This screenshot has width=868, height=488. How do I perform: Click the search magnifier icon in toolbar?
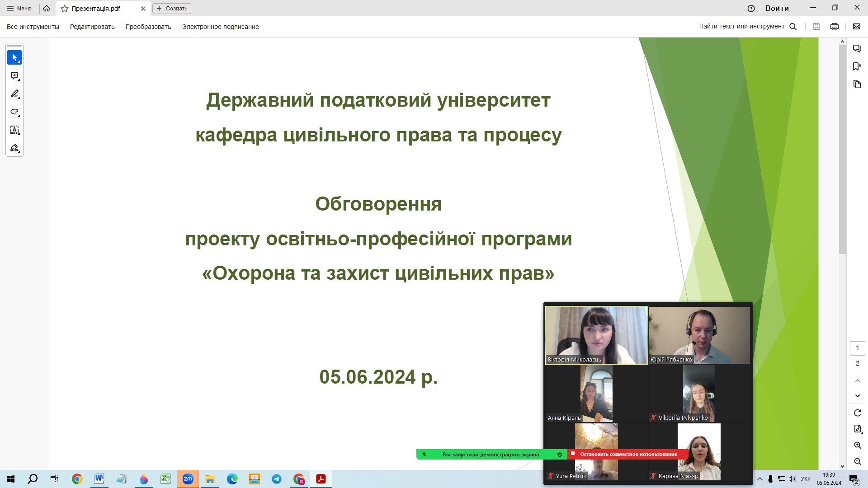[793, 27]
